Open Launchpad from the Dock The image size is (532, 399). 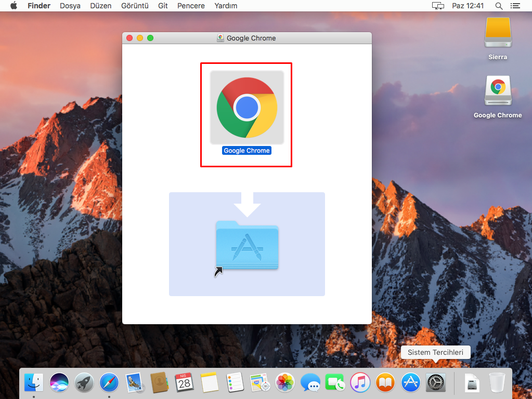(x=84, y=382)
